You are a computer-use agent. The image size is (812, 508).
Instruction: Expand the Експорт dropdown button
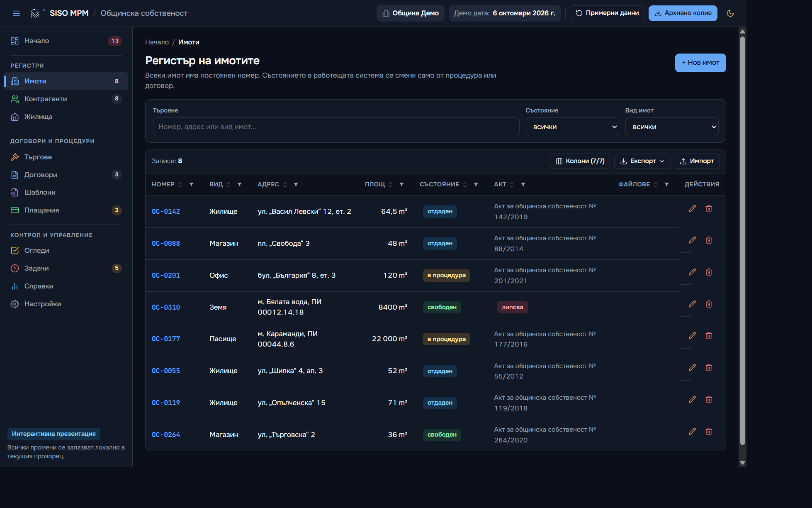click(x=642, y=161)
